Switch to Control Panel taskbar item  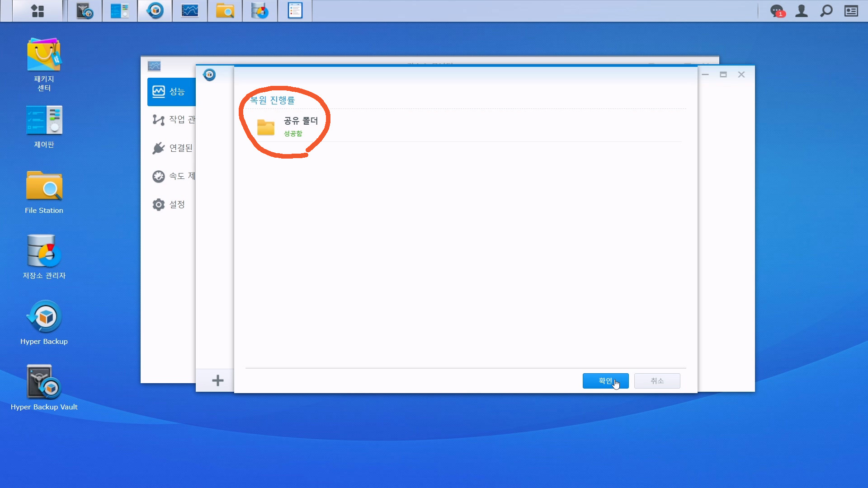(x=119, y=11)
